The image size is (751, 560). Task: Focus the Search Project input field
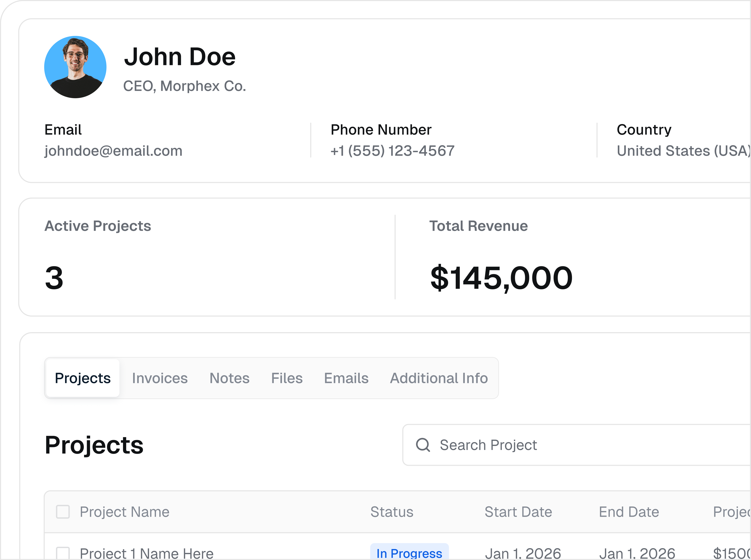[x=576, y=445]
